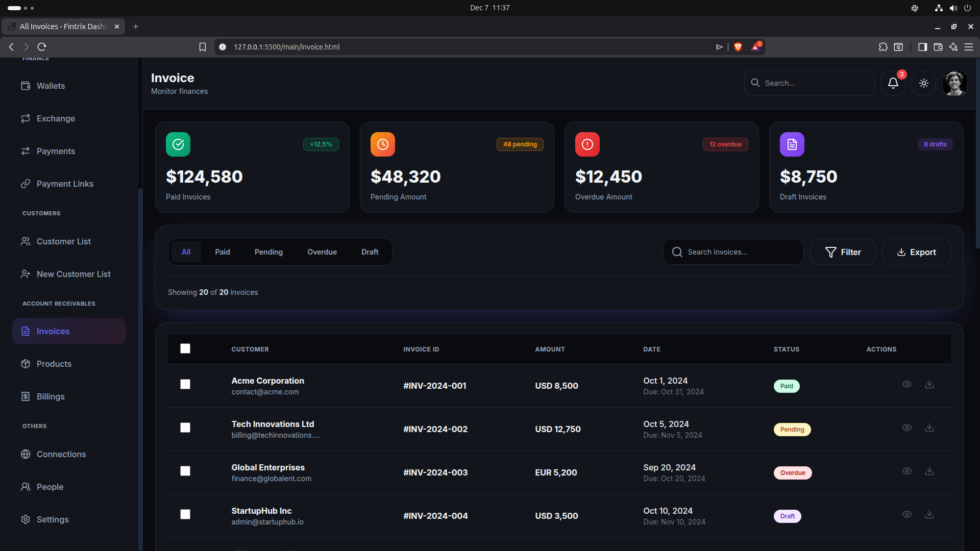Image resolution: width=980 pixels, height=551 pixels.
Task: View the Tech Innovations Ltd invoice
Action: [x=906, y=428]
